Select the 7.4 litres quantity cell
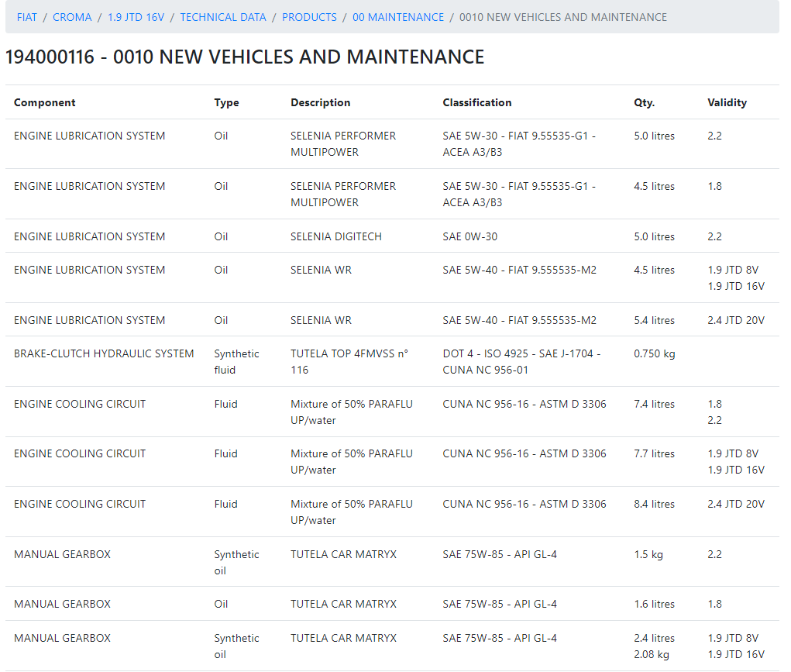The width and height of the screenshot is (791, 672). coord(655,404)
